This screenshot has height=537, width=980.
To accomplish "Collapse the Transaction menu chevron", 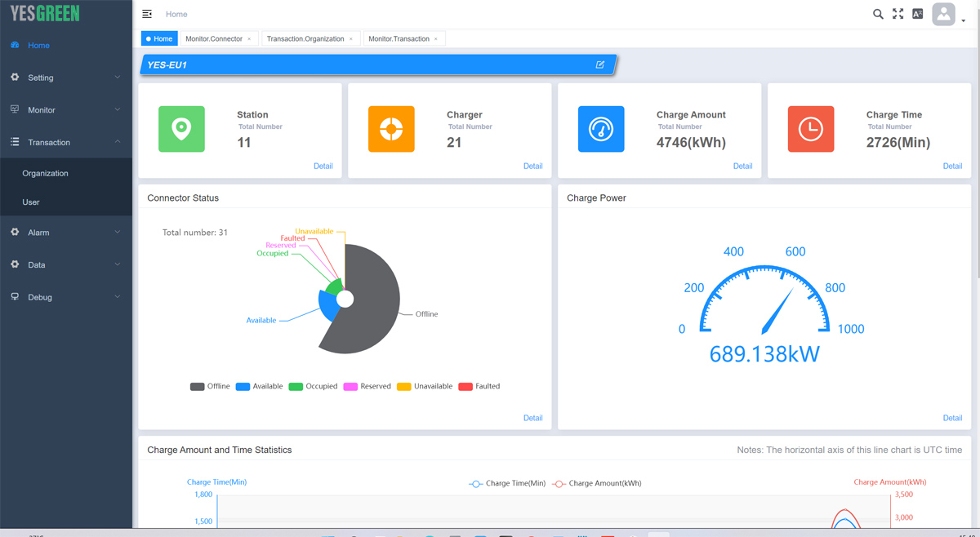I will [118, 142].
